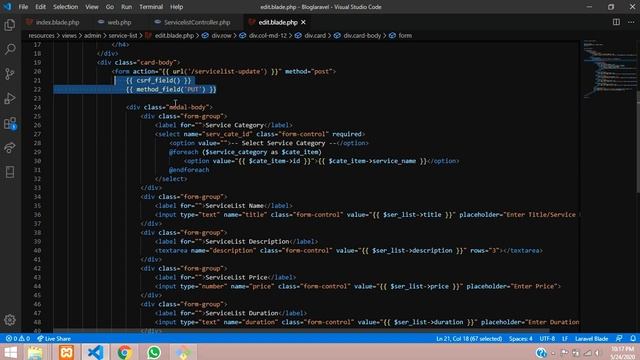The image size is (640, 360).
Task: Change Laravel Blade language mode
Action: pos(591,339)
